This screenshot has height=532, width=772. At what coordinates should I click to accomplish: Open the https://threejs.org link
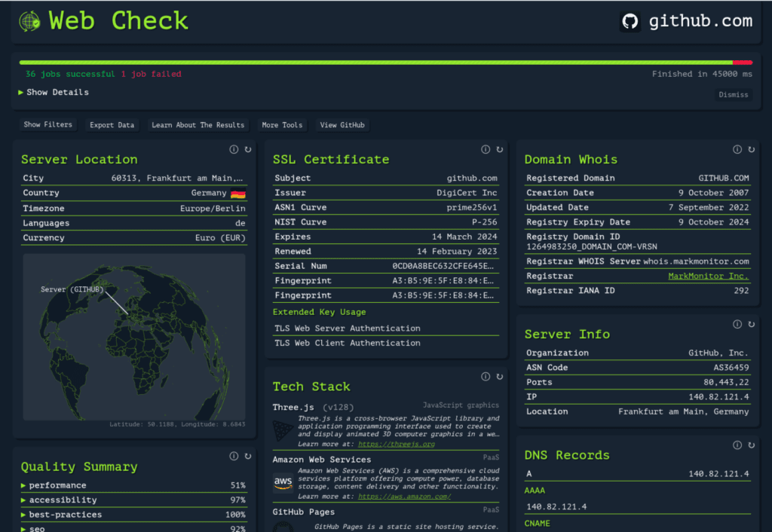click(x=397, y=444)
